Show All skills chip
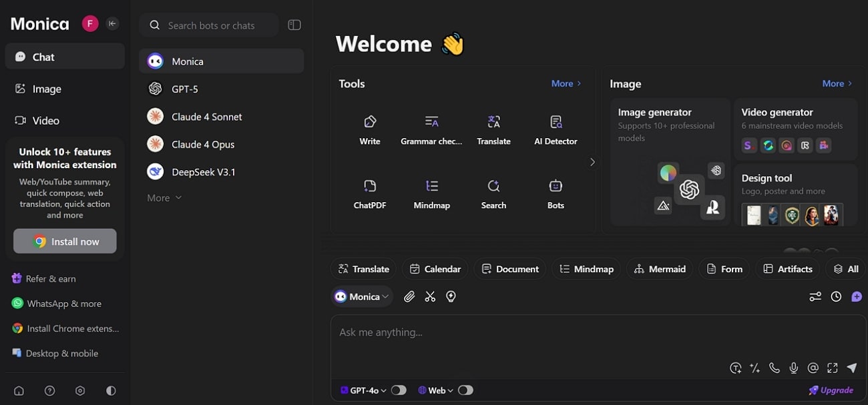Viewport: 868px width, 405px height. pos(846,269)
